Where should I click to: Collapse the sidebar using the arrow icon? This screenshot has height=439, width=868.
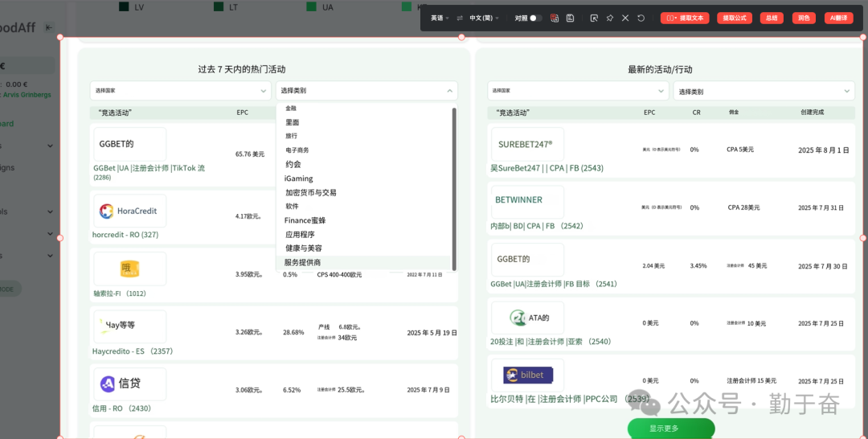(x=49, y=27)
